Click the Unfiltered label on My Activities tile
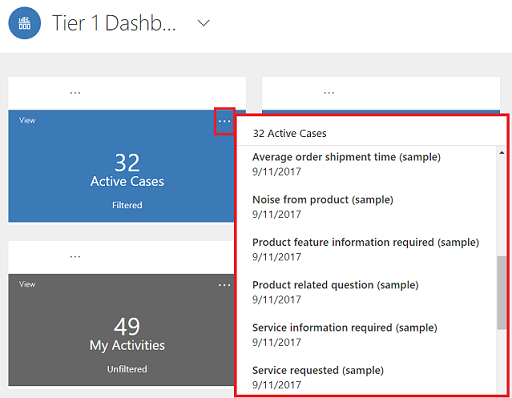Image resolution: width=512 pixels, height=398 pixels. (x=127, y=369)
